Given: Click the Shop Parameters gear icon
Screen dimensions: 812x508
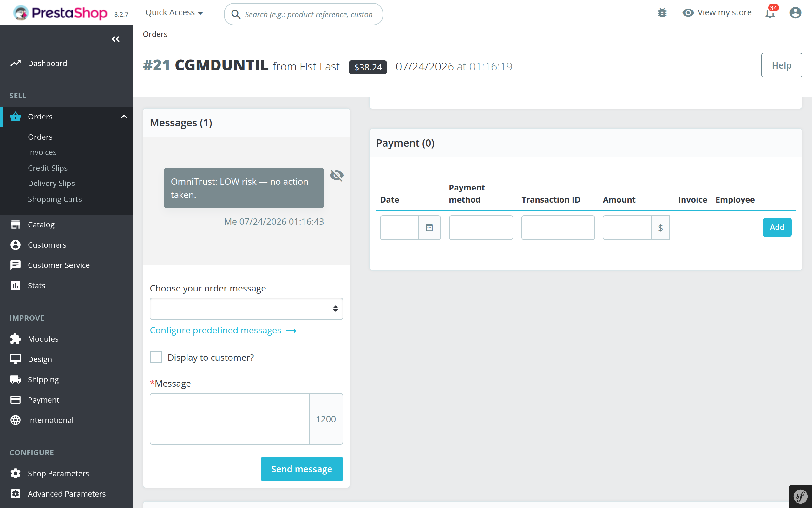Looking at the screenshot, I should click(16, 473).
